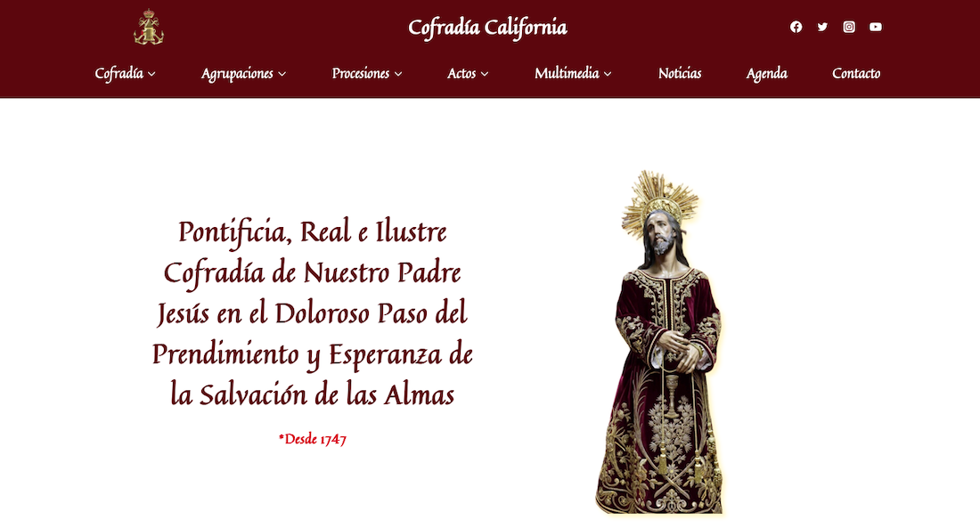
Task: Click the Procesiones menu label
Action: [361, 74]
